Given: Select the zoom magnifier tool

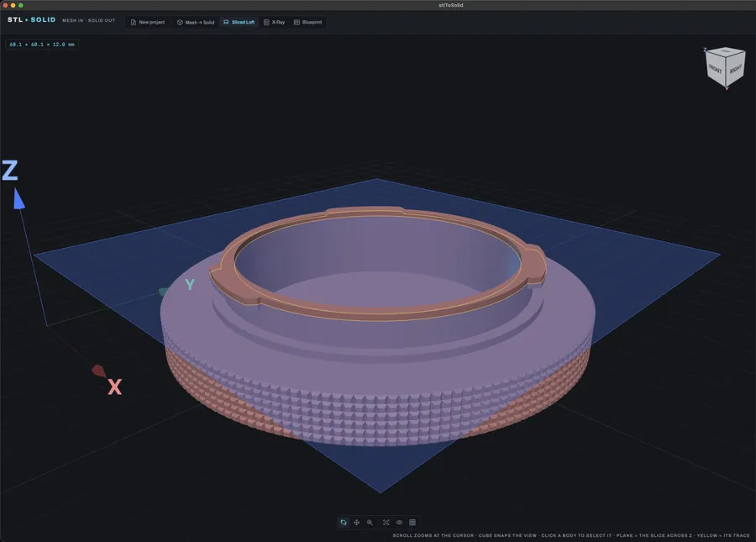Looking at the screenshot, I should point(370,522).
